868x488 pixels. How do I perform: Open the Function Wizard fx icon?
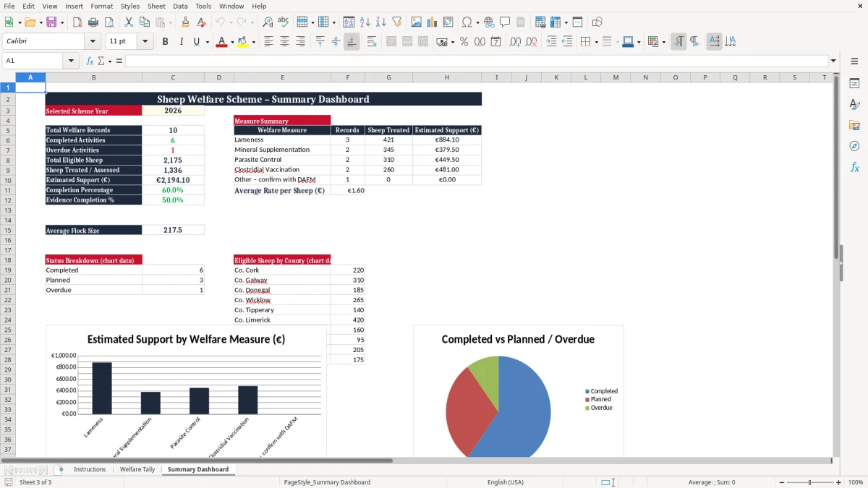point(90,61)
